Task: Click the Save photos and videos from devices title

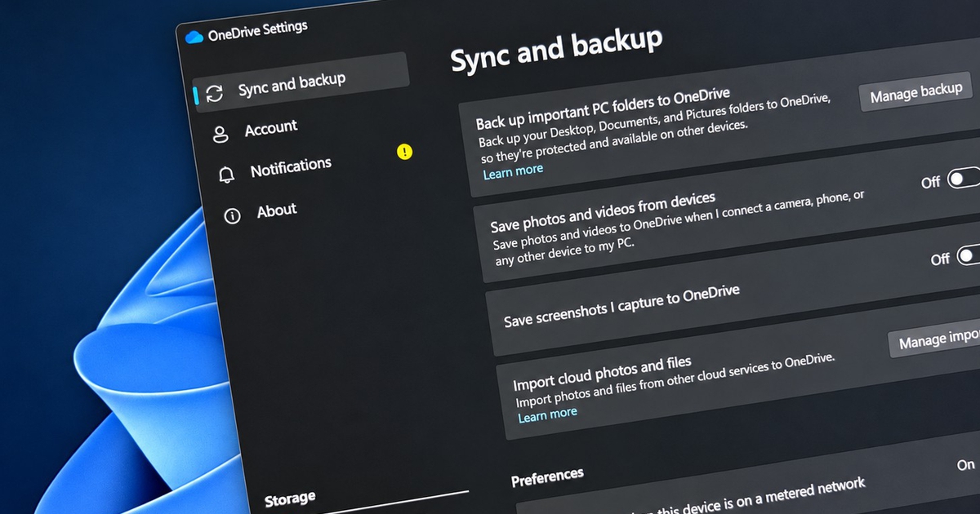Action: (603, 211)
